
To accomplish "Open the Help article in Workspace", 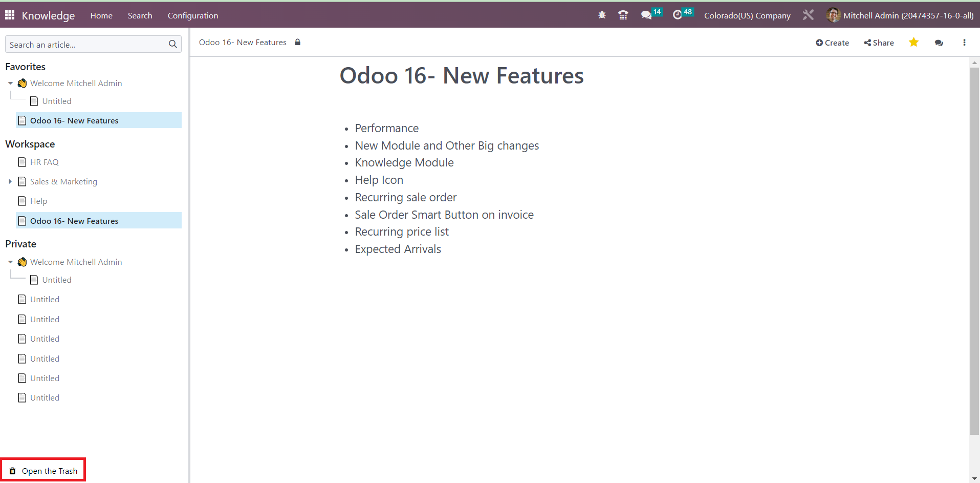I will [38, 201].
